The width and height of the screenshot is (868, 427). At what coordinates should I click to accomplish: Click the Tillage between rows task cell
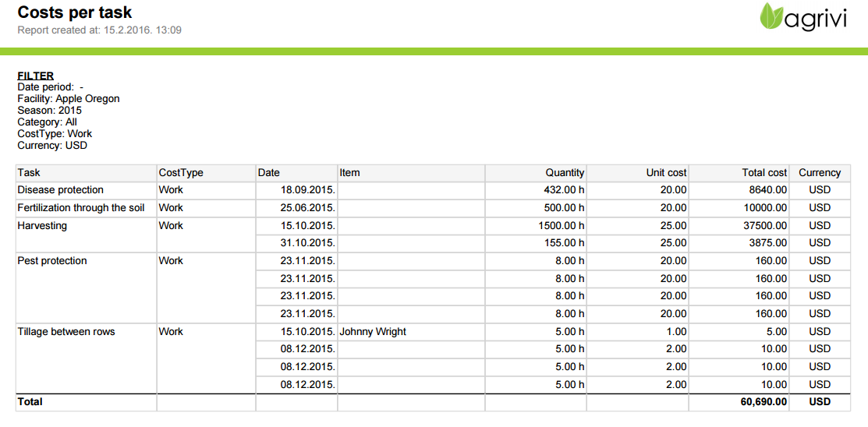click(66, 332)
